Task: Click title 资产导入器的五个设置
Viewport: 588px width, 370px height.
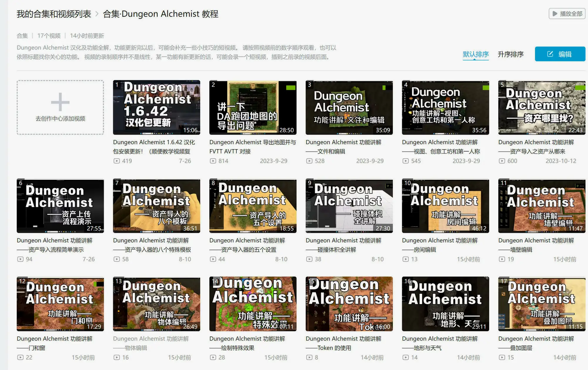Action: [247, 245]
